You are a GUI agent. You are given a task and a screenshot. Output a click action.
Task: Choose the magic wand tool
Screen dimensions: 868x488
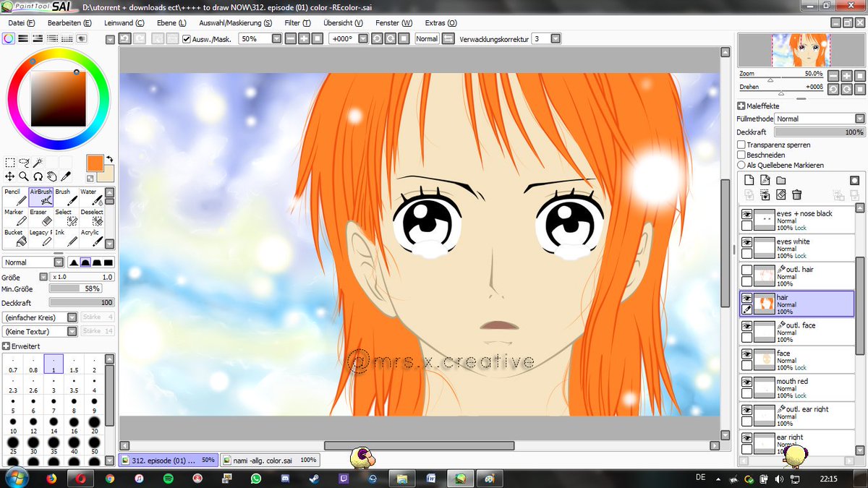(x=38, y=163)
